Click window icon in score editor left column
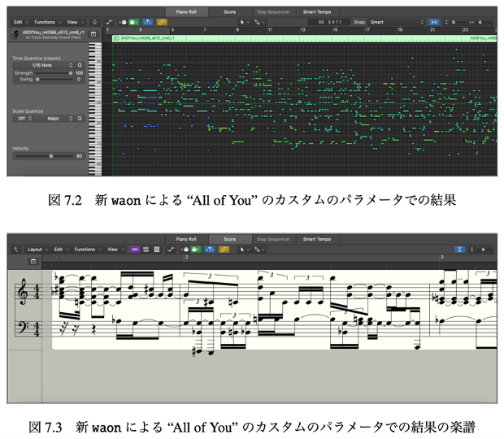504x439 pixels. [x=33, y=262]
